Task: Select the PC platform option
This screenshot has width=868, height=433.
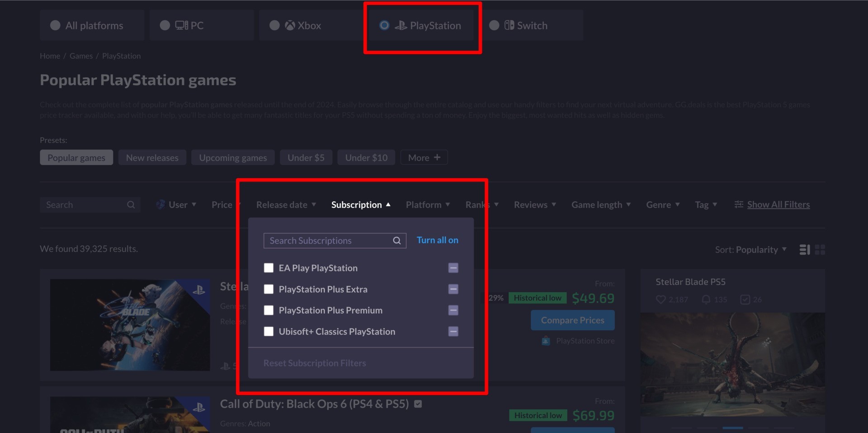Action: click(x=201, y=25)
